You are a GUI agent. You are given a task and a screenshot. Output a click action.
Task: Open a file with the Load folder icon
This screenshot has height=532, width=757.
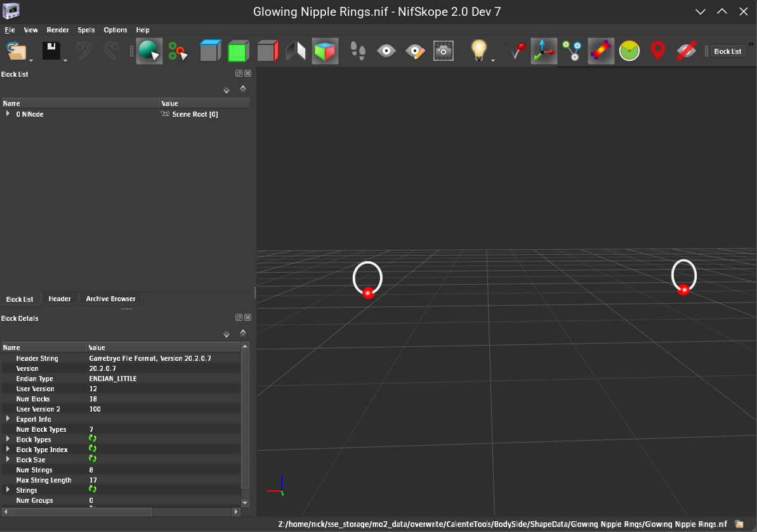(x=16, y=51)
